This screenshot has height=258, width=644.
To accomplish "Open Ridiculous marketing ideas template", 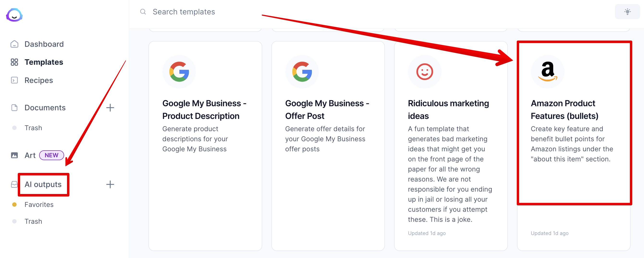I will [x=451, y=146].
